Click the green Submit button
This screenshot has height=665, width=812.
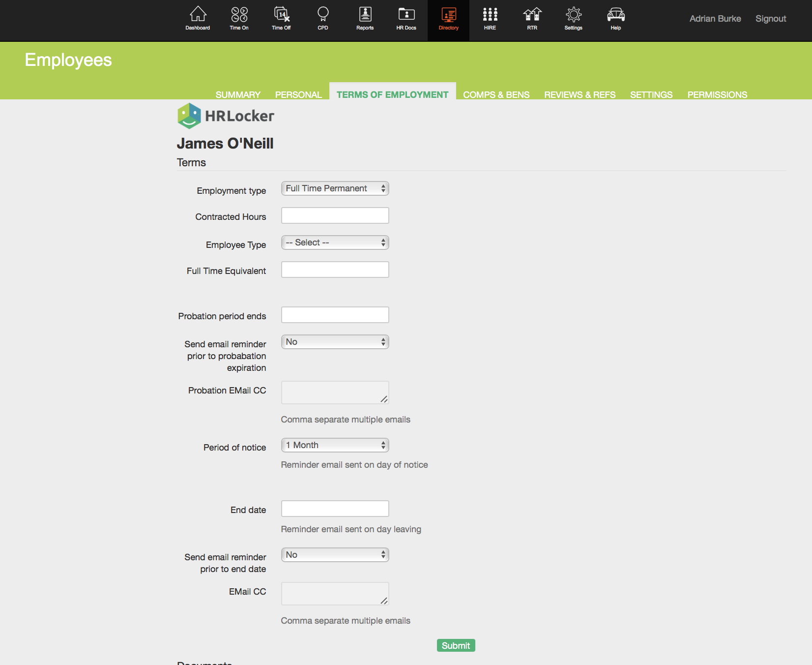point(456,645)
